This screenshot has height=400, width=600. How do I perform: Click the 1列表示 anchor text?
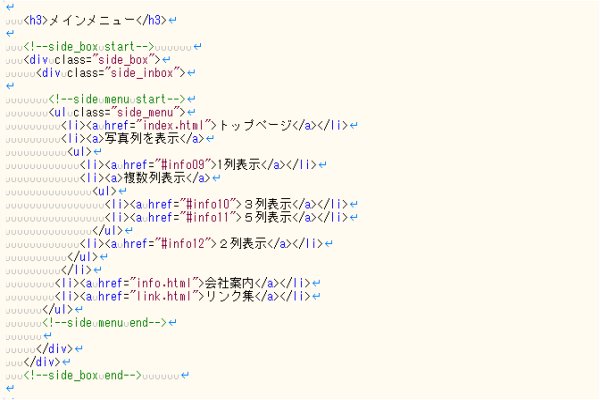coord(244,164)
